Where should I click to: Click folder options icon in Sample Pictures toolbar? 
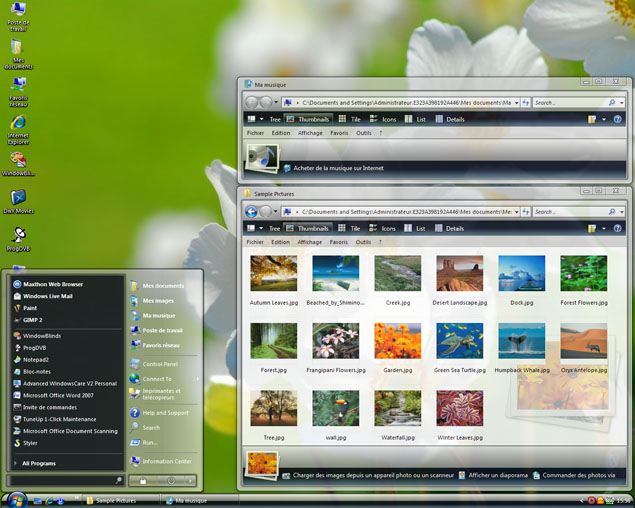592,228
